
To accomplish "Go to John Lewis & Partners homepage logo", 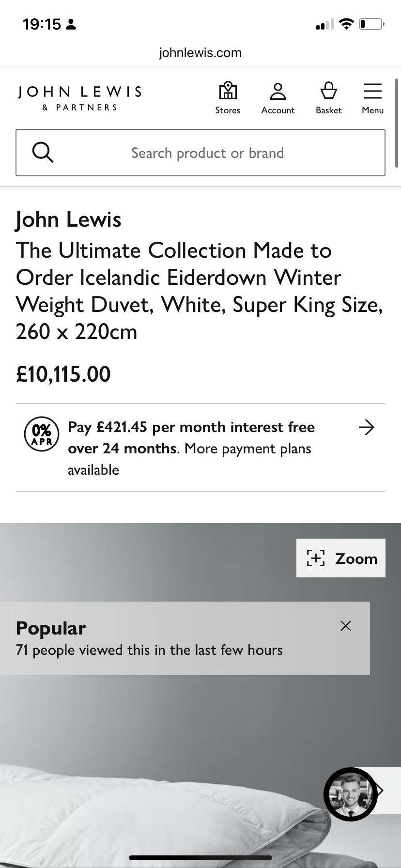I will pos(80,98).
